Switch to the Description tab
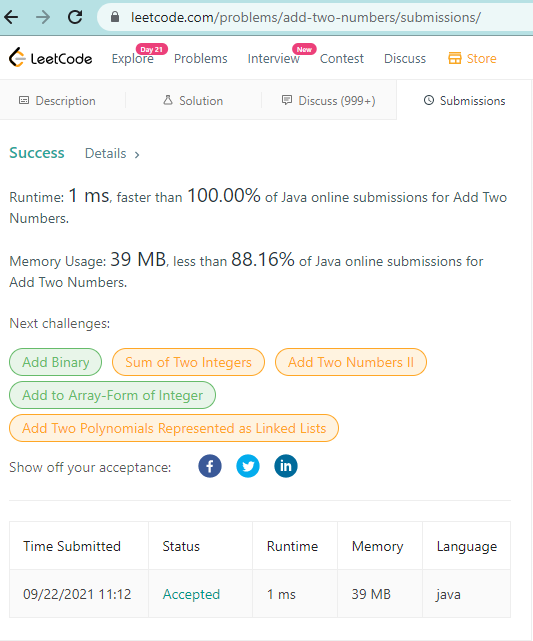This screenshot has width=533, height=641. pos(57,101)
